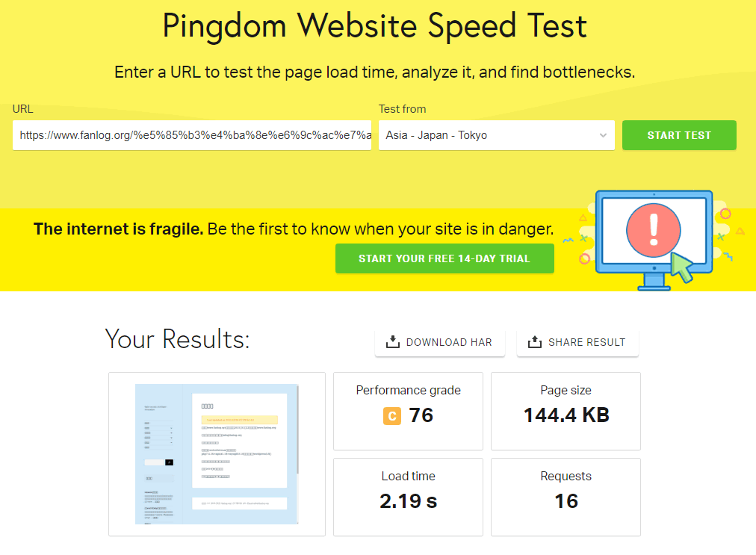Start the speed test with START TEST

(679, 135)
